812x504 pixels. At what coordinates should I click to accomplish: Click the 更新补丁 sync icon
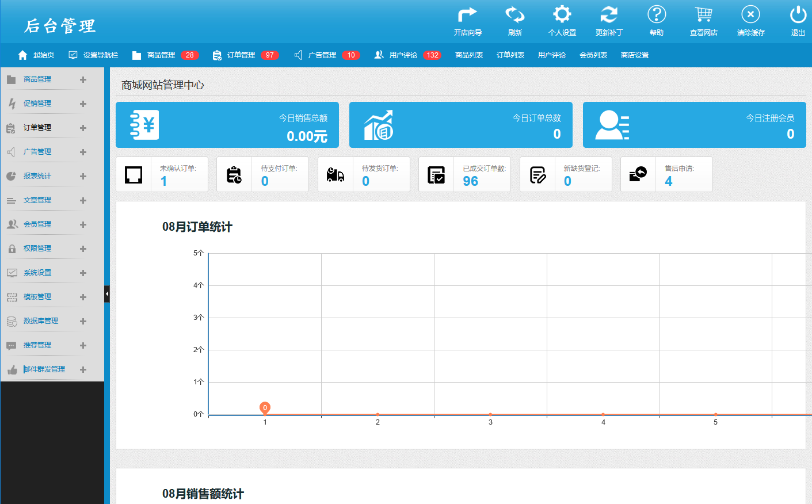609,14
